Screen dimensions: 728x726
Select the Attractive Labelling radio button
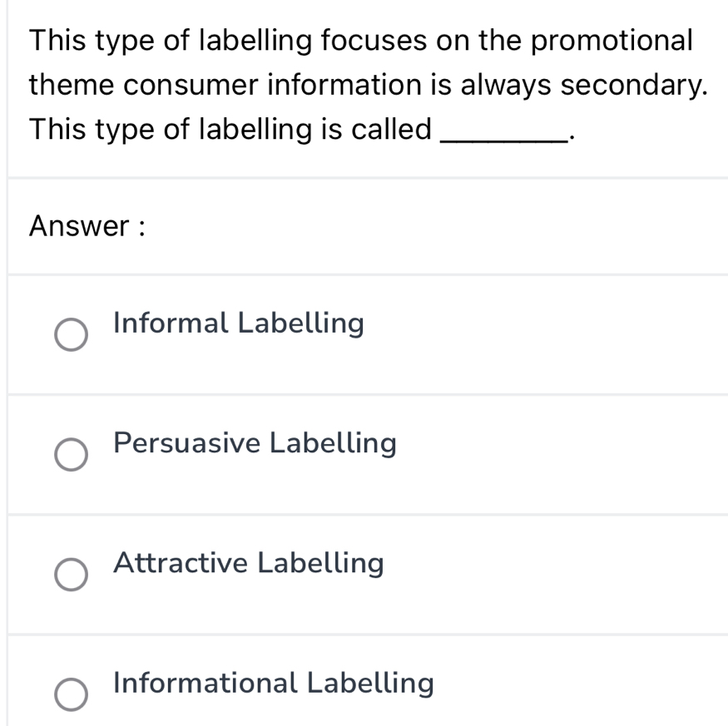(71, 575)
